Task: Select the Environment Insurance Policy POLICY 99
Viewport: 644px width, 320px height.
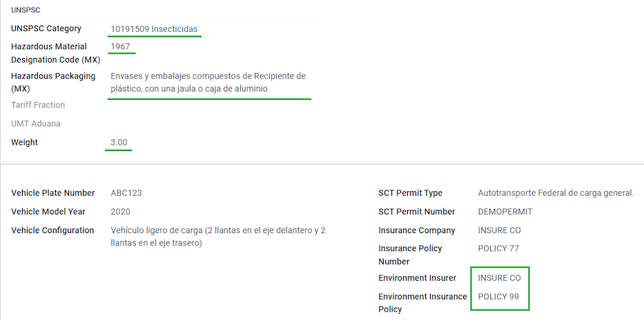Action: tap(498, 297)
